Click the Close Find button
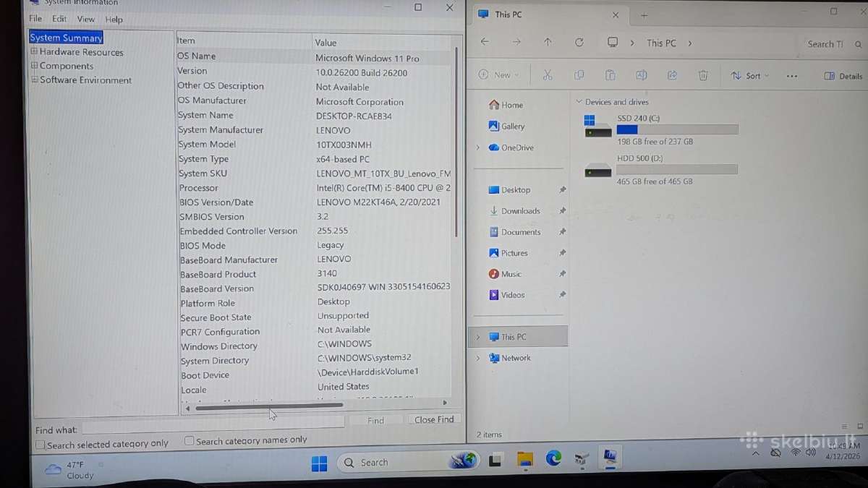 [434, 419]
